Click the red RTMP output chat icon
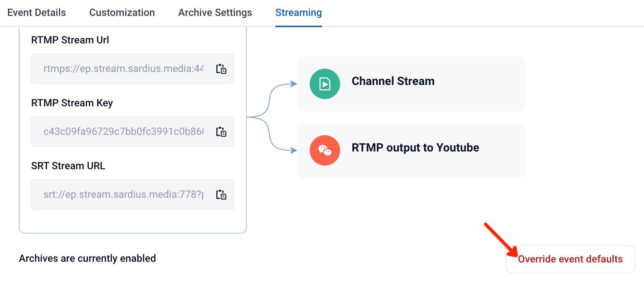Image resolution: width=644 pixels, height=282 pixels. (325, 150)
